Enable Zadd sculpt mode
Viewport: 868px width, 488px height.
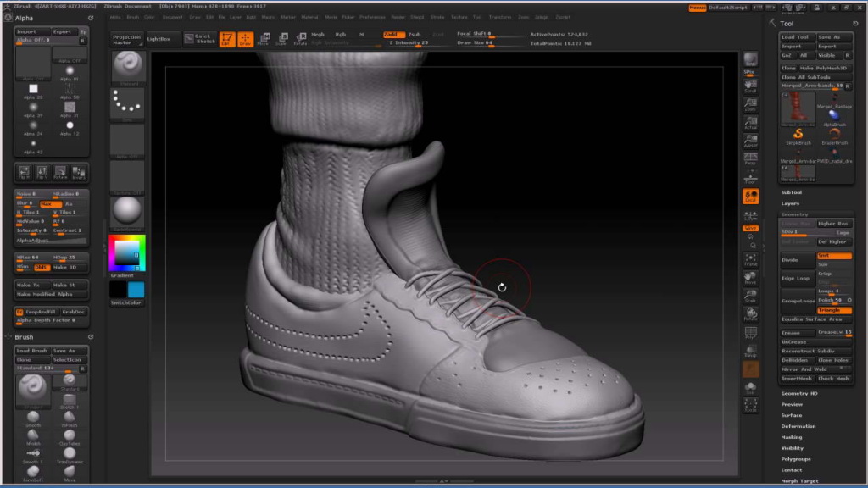coord(393,34)
